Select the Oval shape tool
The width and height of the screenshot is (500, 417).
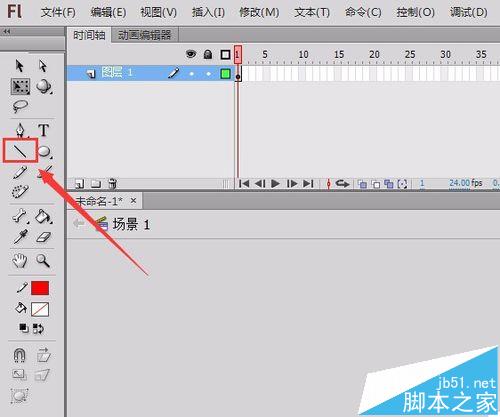click(x=44, y=152)
